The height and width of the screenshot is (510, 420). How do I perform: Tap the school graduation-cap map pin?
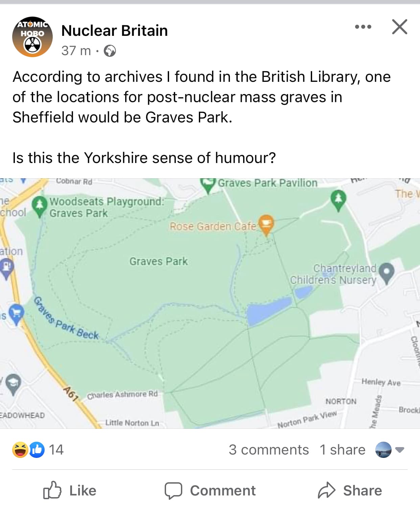[14, 383]
